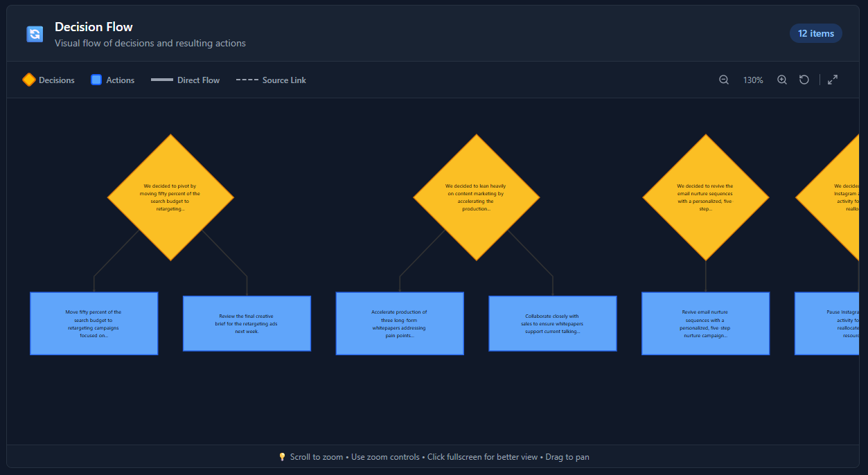Click the zoom out magnifier icon

pos(723,80)
